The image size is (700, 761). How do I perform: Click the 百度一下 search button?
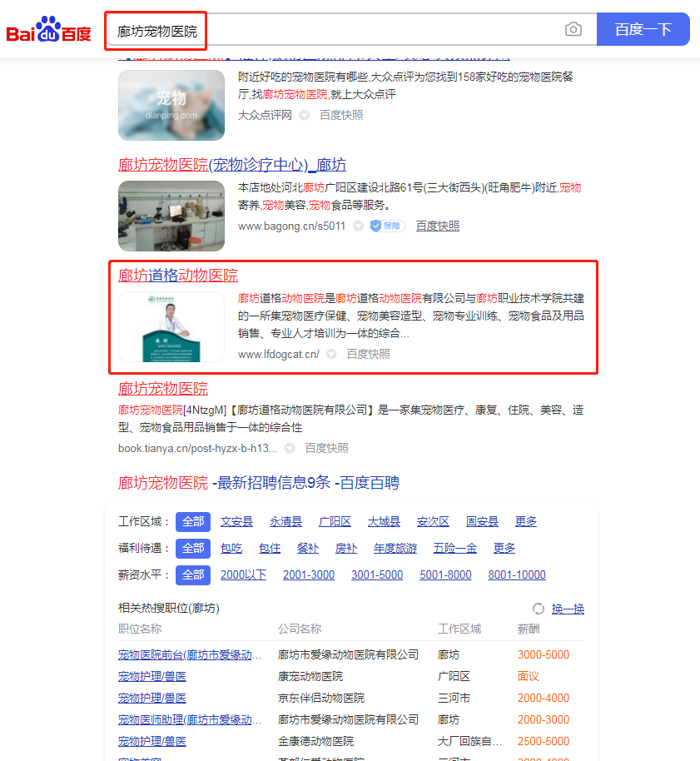pyautogui.click(x=643, y=30)
